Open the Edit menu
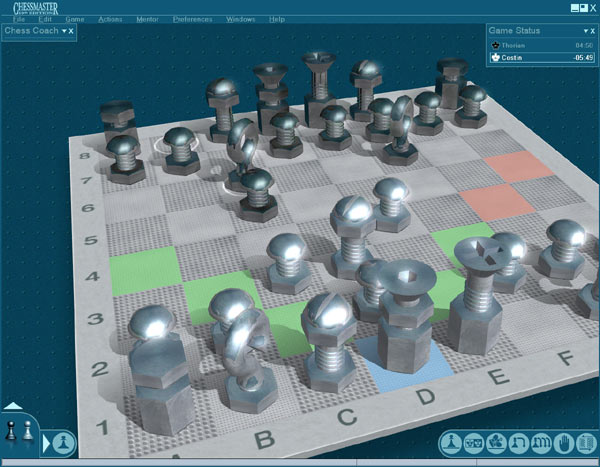The height and width of the screenshot is (467, 600). point(45,19)
